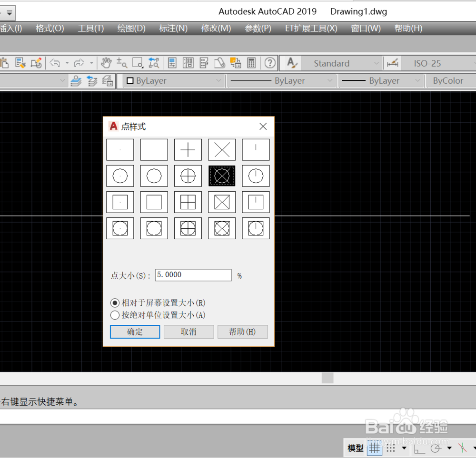This screenshot has width=476, height=458.
Task: Select the size in absolute units option (按绝对单位设置大小)
Action: (x=158, y=315)
